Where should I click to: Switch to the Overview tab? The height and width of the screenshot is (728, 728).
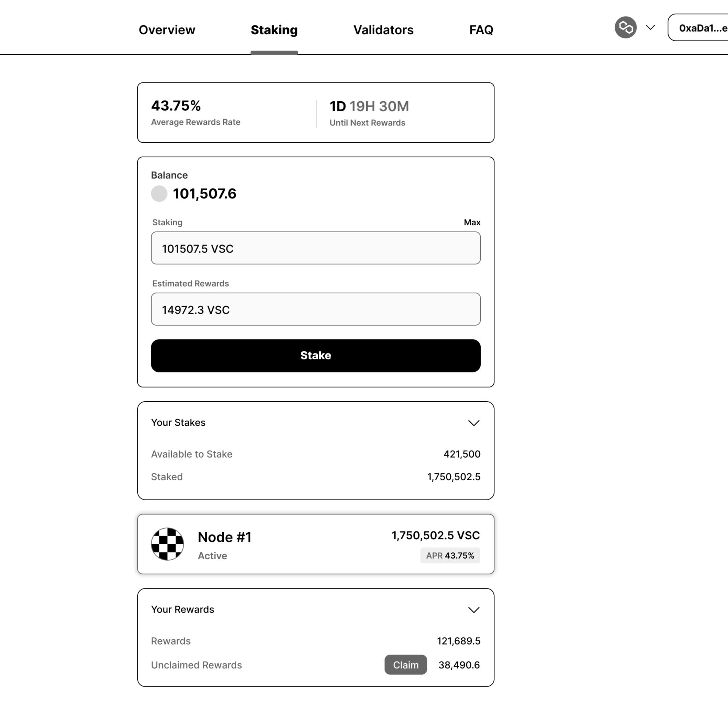coord(167,30)
